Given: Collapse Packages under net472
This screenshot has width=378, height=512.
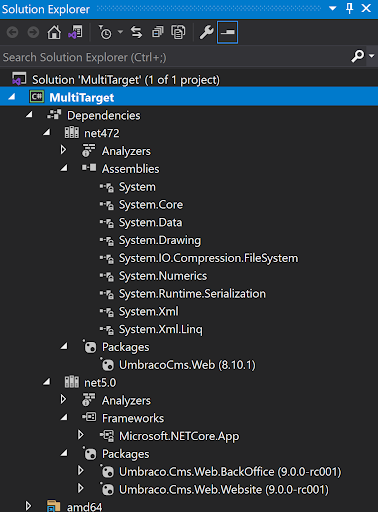Looking at the screenshot, I should click(x=64, y=347).
